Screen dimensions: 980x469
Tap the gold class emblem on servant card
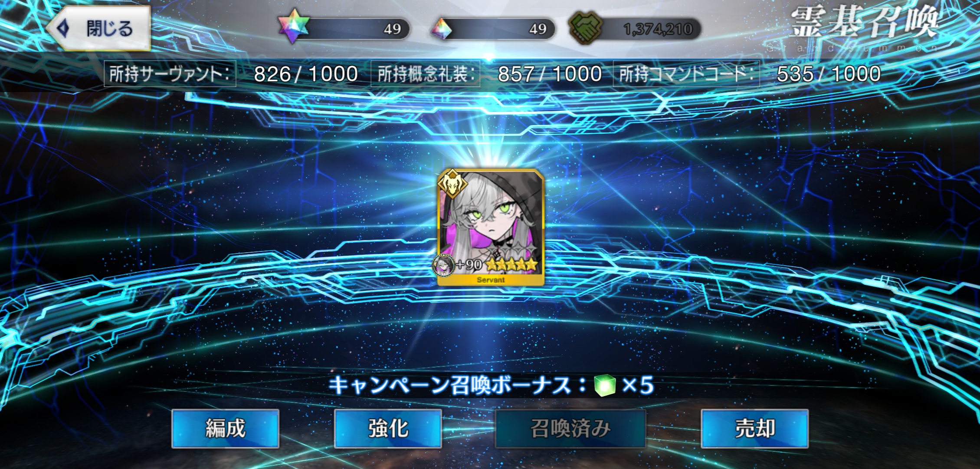[452, 184]
